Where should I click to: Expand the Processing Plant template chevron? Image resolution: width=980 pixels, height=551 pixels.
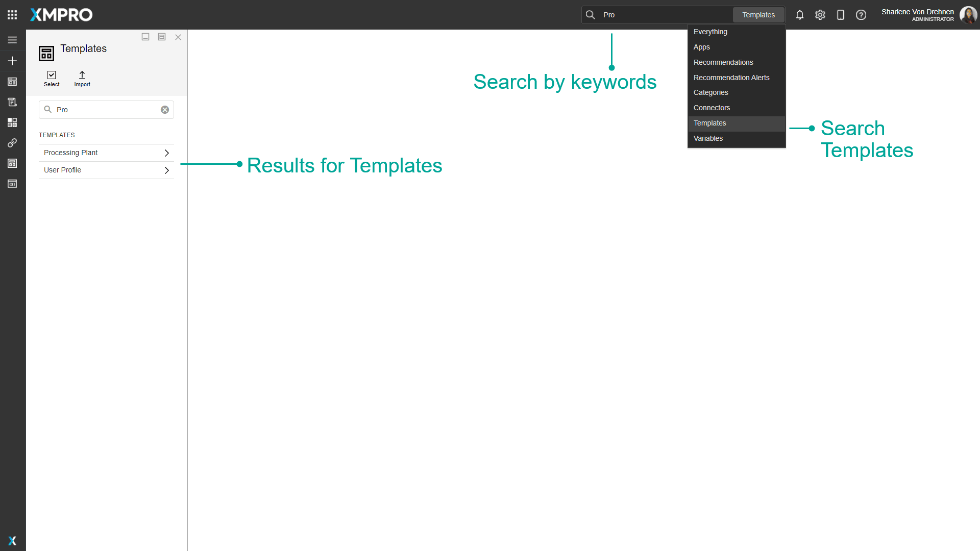[x=166, y=153]
